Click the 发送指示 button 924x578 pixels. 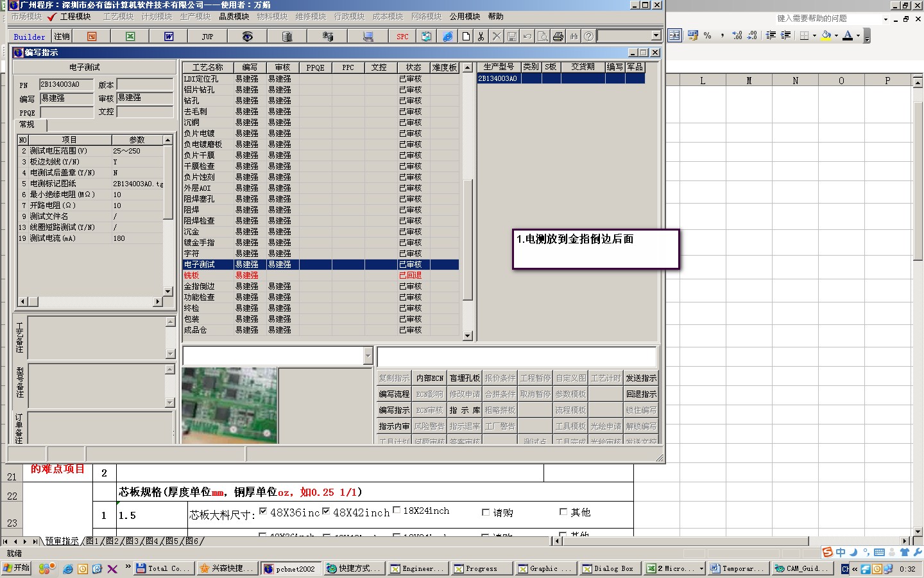(x=641, y=378)
